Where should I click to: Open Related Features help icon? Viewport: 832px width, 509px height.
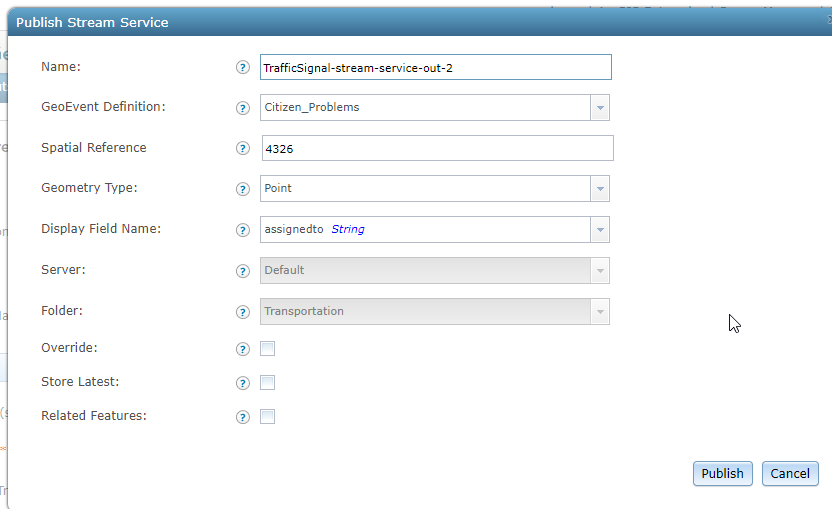pos(242,417)
